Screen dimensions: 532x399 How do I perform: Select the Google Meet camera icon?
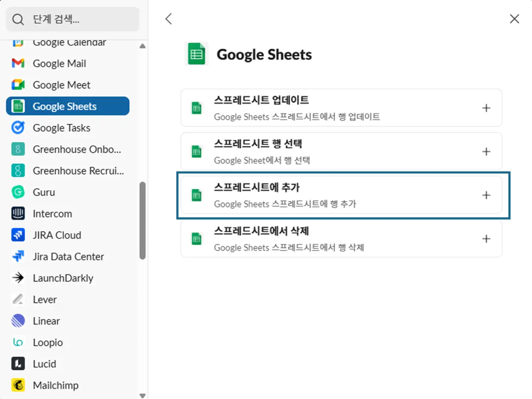tap(18, 85)
